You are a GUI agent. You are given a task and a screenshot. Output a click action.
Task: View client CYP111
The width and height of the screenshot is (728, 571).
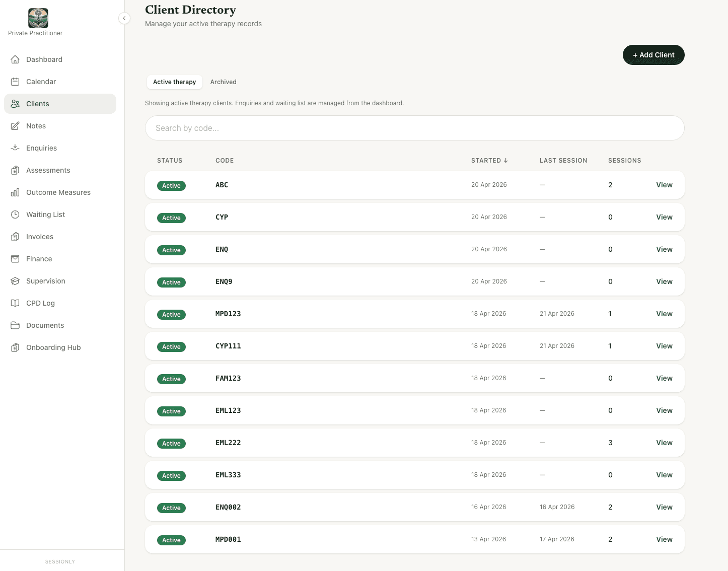[664, 346]
